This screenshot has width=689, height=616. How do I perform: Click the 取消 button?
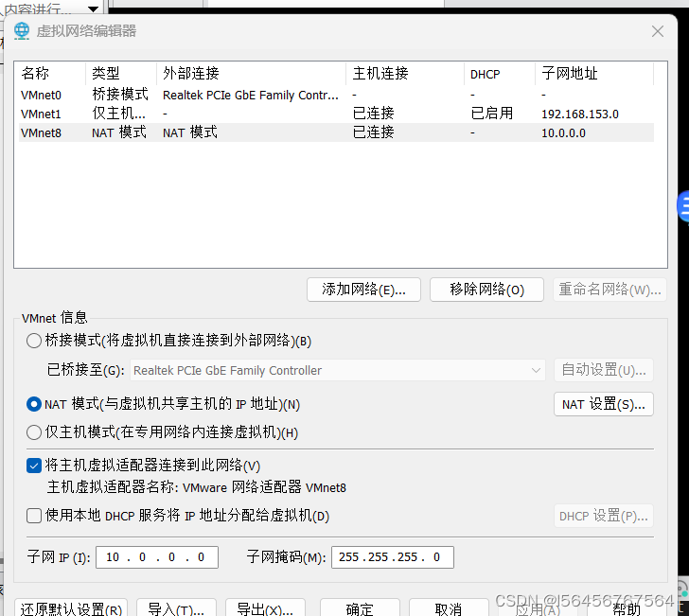(x=449, y=608)
